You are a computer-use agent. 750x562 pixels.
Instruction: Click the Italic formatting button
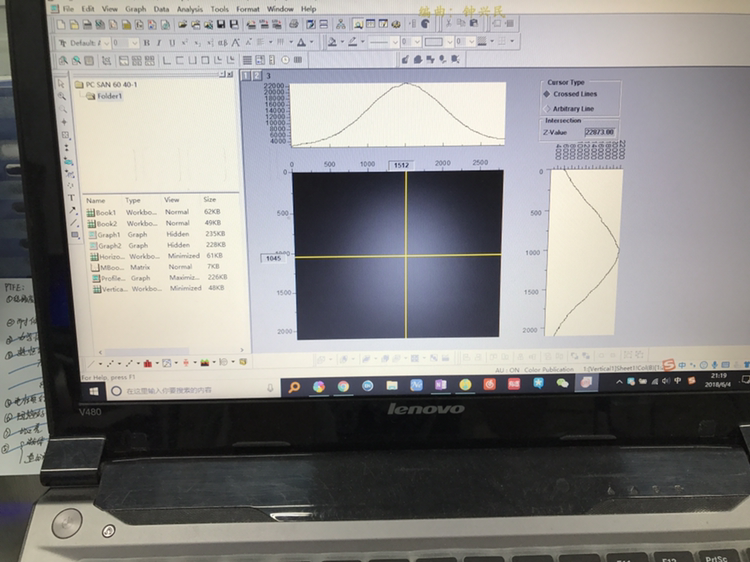click(159, 43)
